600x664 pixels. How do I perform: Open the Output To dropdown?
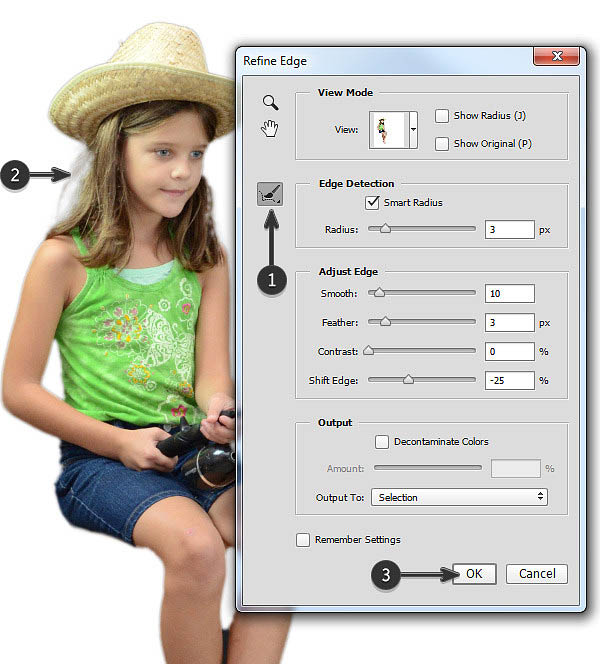click(459, 497)
